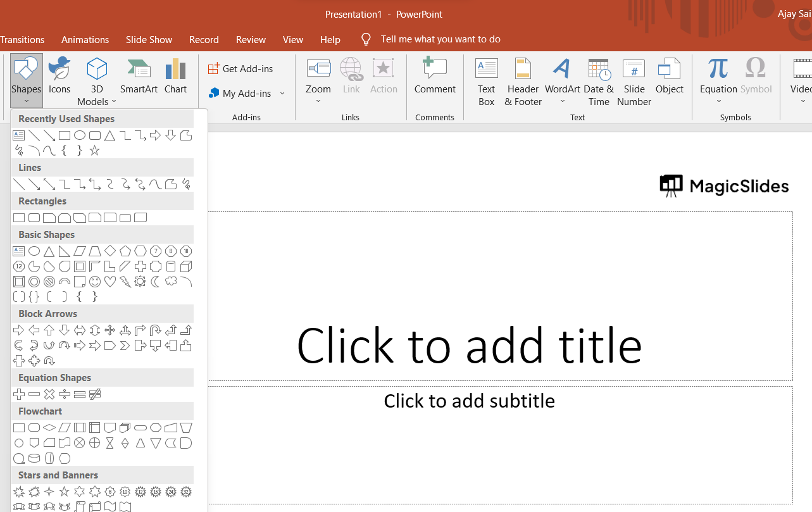Open the WordArt styles dropdown
The width and height of the screenshot is (812, 512).
pos(562,101)
